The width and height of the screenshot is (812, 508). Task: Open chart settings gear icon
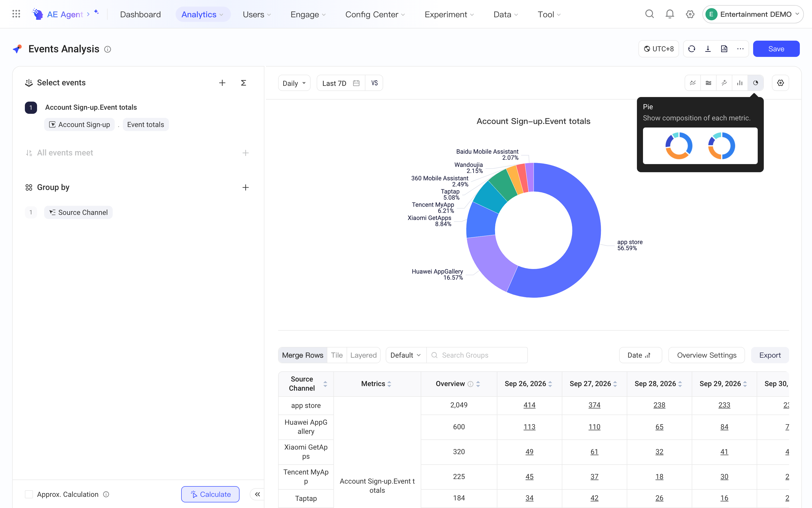pos(781,83)
